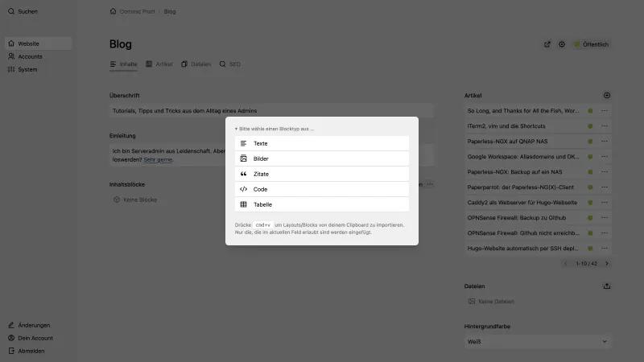Viewport: 644px width, 362px height.
Task: Open Dein Account in the sidebar
Action: [31, 338]
